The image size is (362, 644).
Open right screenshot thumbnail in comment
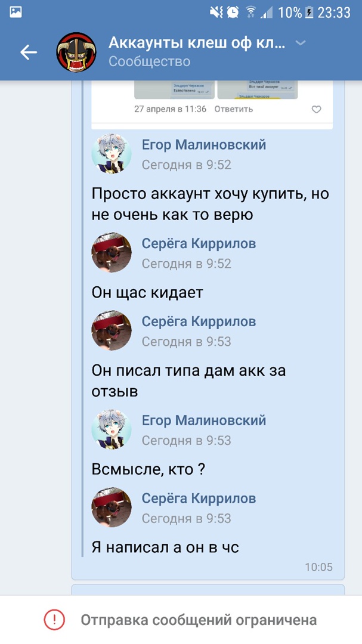[x=257, y=89]
